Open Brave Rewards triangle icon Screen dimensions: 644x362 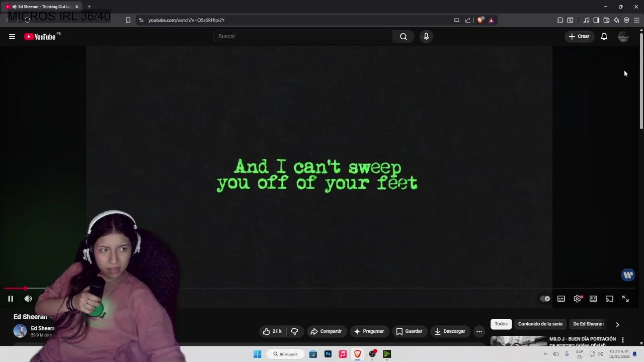[491, 20]
